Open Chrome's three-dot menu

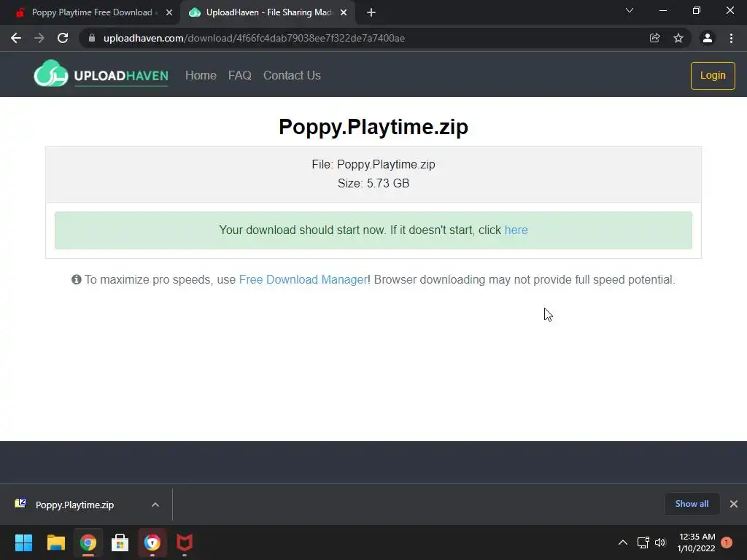(x=731, y=38)
